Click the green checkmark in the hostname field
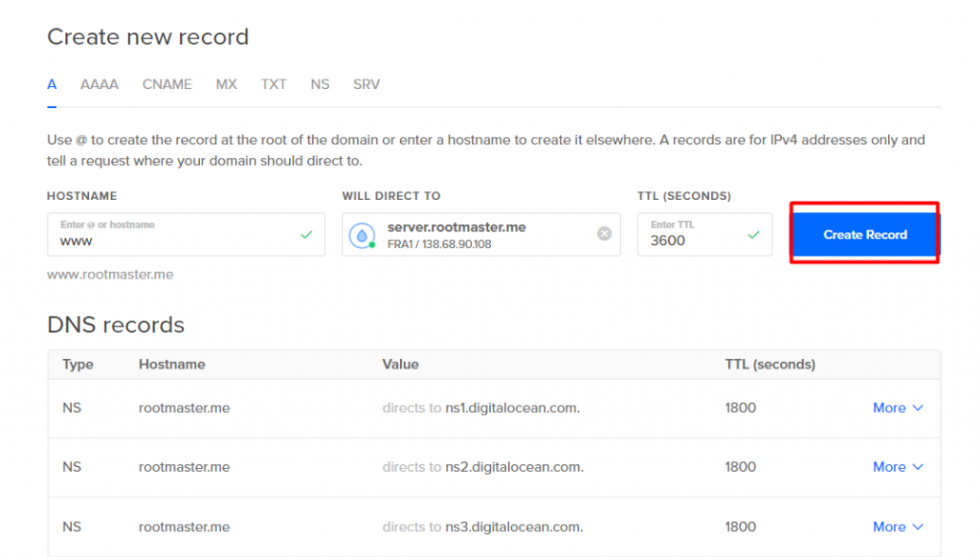 tap(306, 234)
